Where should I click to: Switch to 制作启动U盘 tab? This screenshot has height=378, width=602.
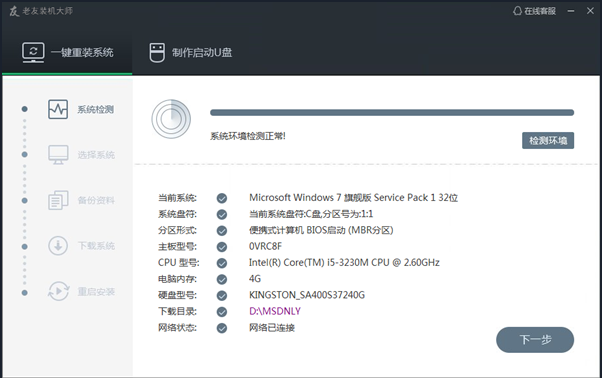(191, 53)
